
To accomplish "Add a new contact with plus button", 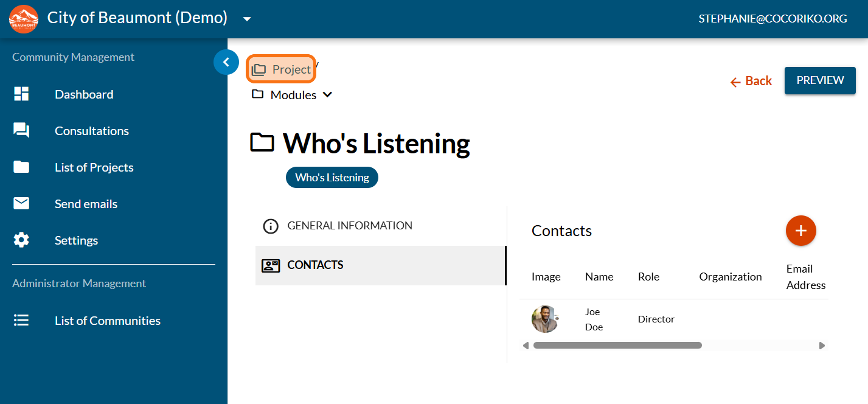I will (800, 231).
